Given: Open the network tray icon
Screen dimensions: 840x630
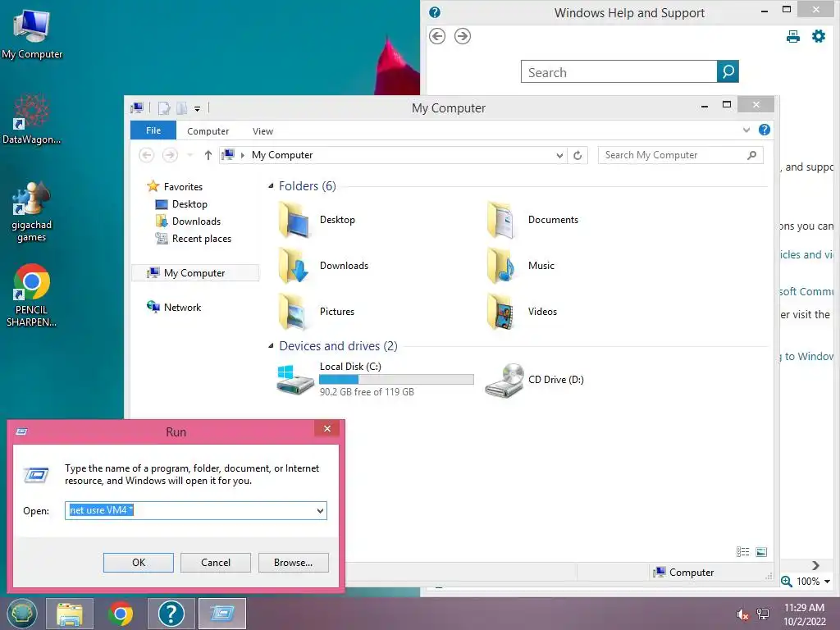Looking at the screenshot, I should [x=762, y=614].
